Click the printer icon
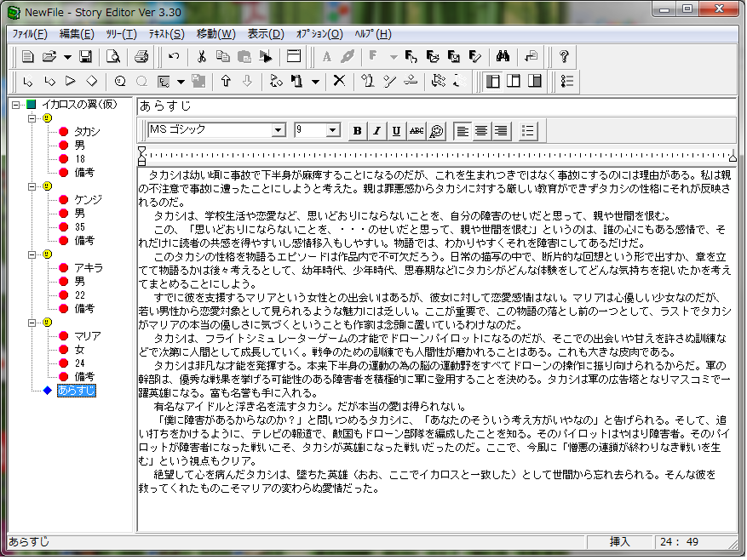 pos(141,57)
